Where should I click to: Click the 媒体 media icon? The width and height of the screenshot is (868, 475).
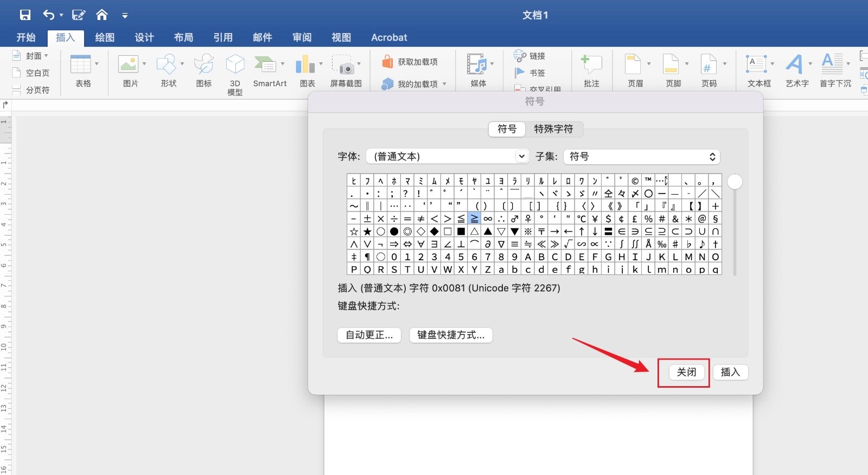[x=477, y=64]
